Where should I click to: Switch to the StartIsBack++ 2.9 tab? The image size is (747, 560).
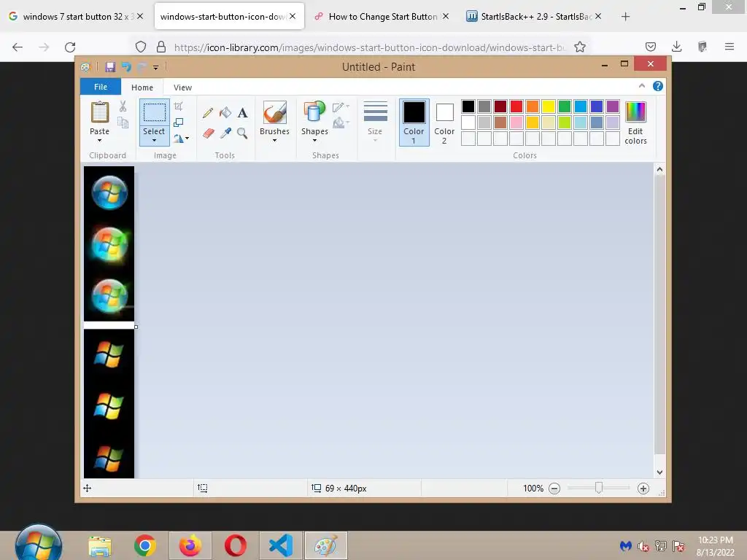(533, 16)
